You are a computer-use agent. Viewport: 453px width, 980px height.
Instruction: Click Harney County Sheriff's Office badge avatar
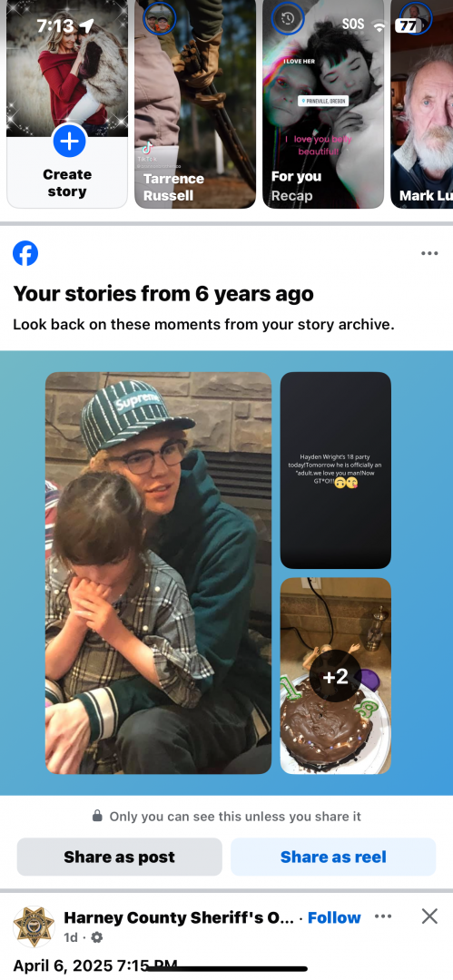34,926
